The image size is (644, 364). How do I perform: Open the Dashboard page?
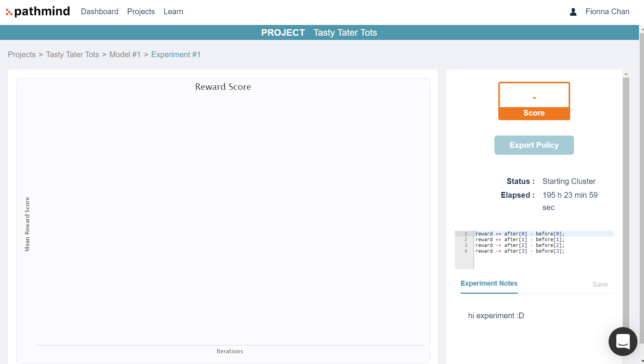pos(99,12)
